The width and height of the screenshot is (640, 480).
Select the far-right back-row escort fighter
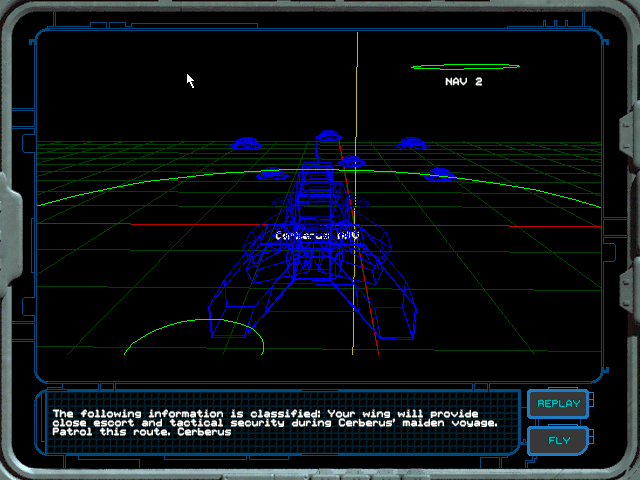[411, 144]
